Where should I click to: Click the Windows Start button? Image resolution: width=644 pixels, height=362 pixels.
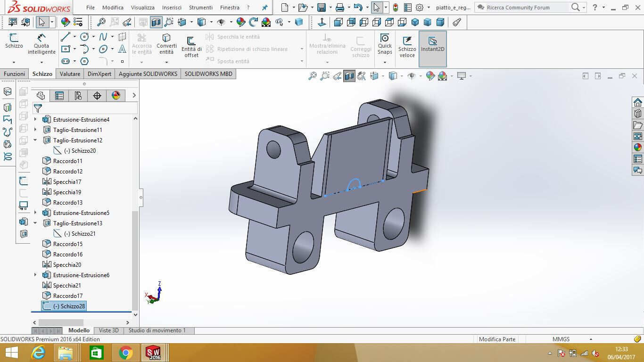tap(11, 353)
